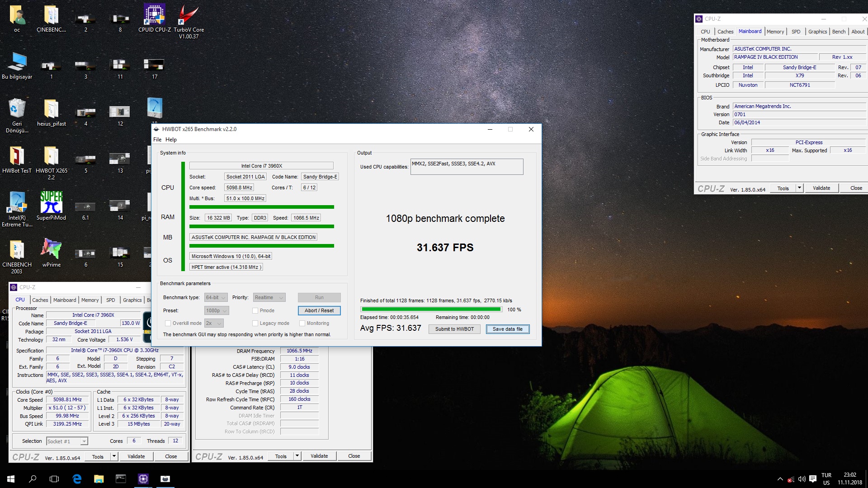Show hidden tray icons chevron
868x488 pixels.
click(780, 479)
